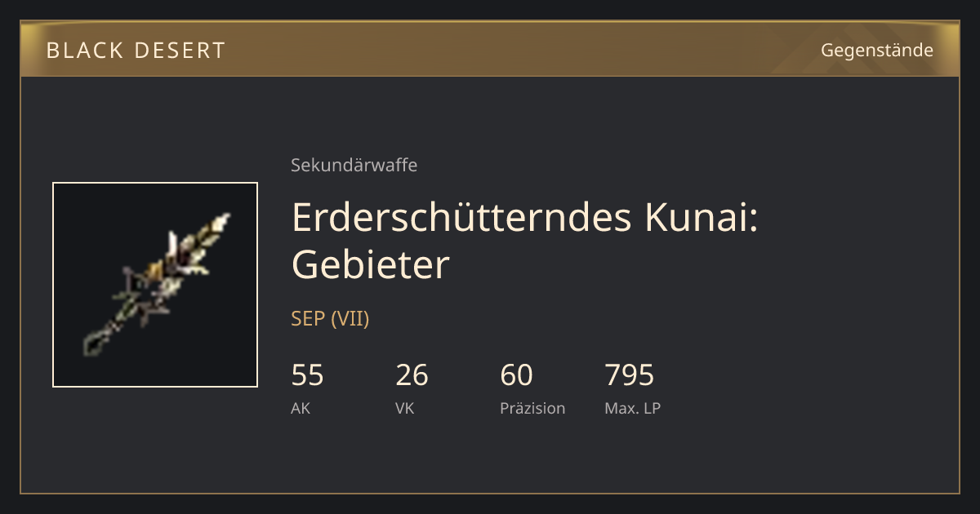Click the Präzision stat label
Screen dimensions: 980x514
coord(532,409)
